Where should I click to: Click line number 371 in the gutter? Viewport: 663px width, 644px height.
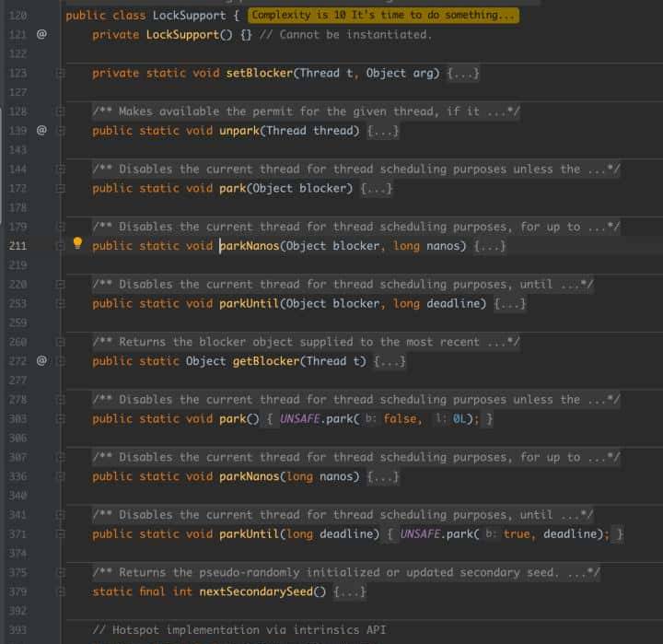[17, 533]
